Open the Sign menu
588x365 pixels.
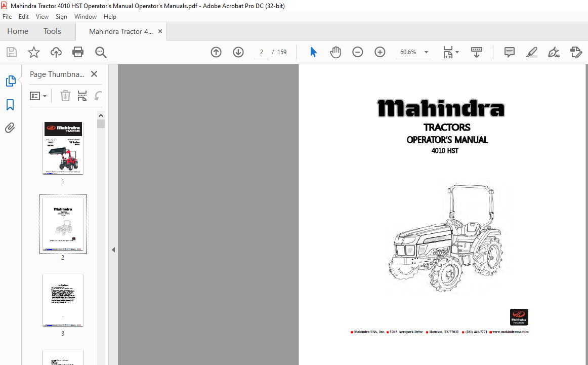(x=61, y=17)
